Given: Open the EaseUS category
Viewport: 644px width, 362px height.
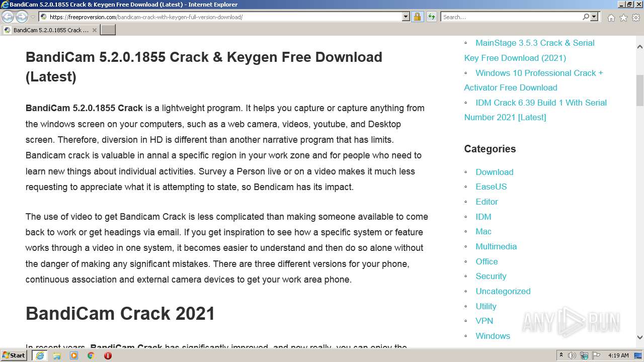Looking at the screenshot, I should coord(491,187).
